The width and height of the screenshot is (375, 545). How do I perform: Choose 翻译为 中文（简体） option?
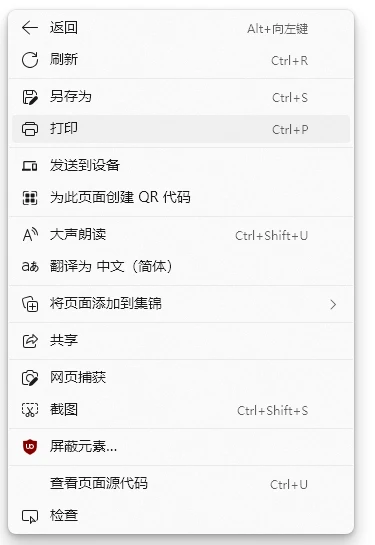(181, 267)
